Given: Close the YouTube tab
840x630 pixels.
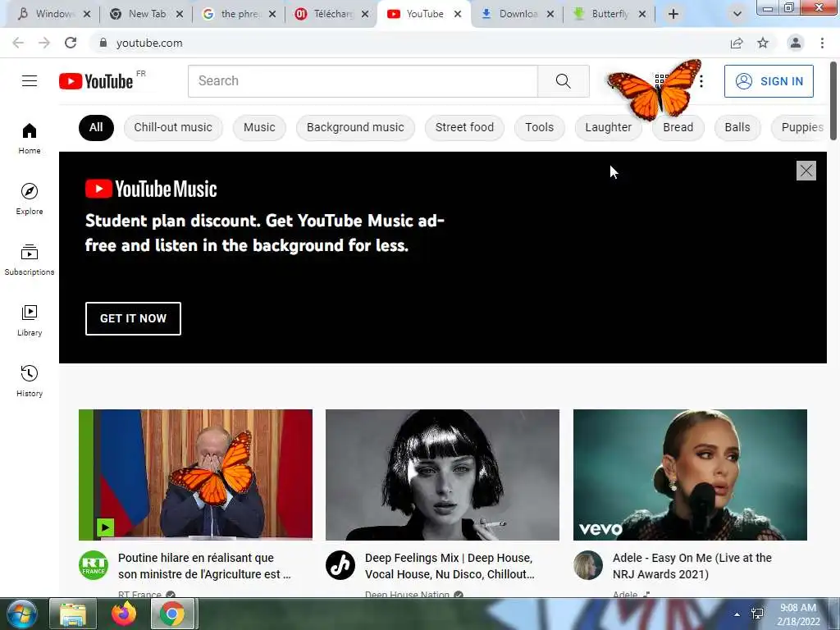Looking at the screenshot, I should point(458,14).
